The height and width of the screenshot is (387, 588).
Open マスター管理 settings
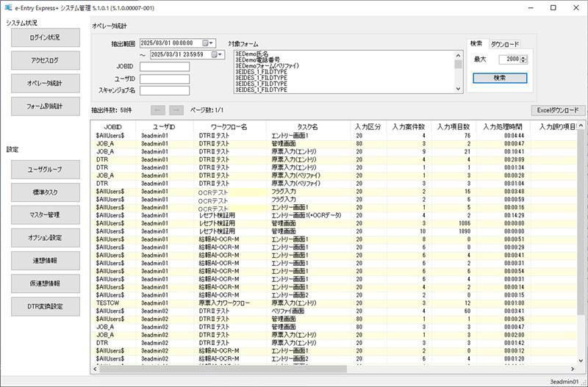[x=45, y=214]
